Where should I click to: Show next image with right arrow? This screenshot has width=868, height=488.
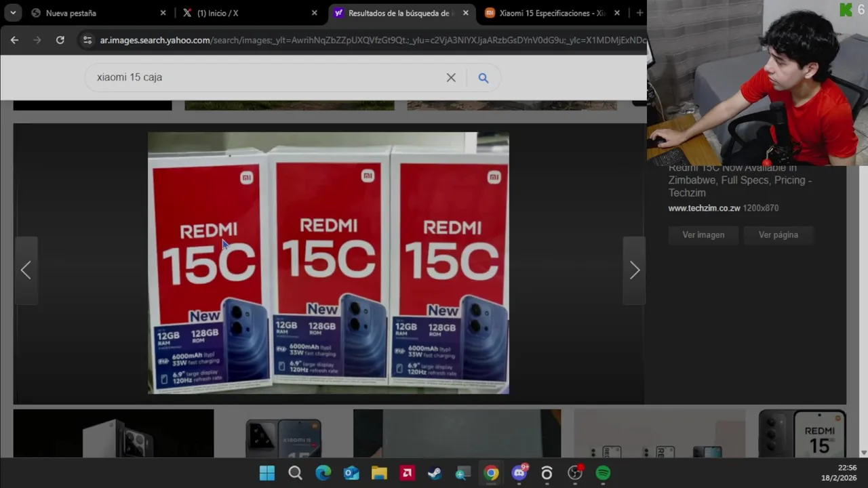click(x=634, y=270)
